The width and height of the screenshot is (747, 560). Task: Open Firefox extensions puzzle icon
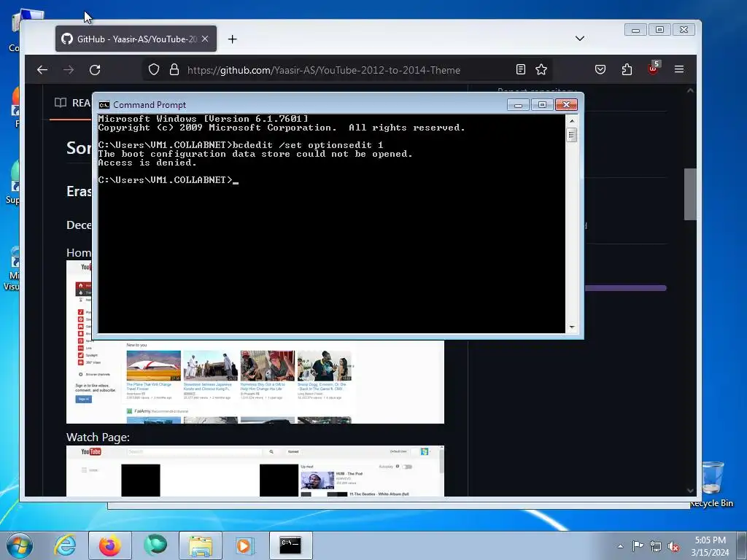point(627,69)
